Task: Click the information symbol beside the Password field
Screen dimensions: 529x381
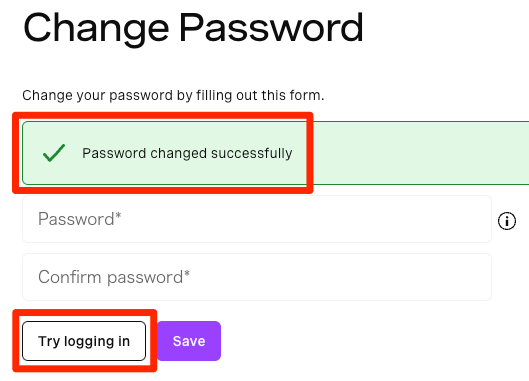Action: [x=507, y=221]
